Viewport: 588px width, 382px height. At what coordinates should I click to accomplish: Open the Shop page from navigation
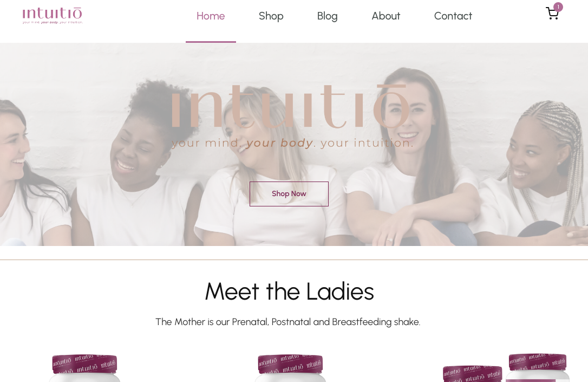tap(271, 16)
